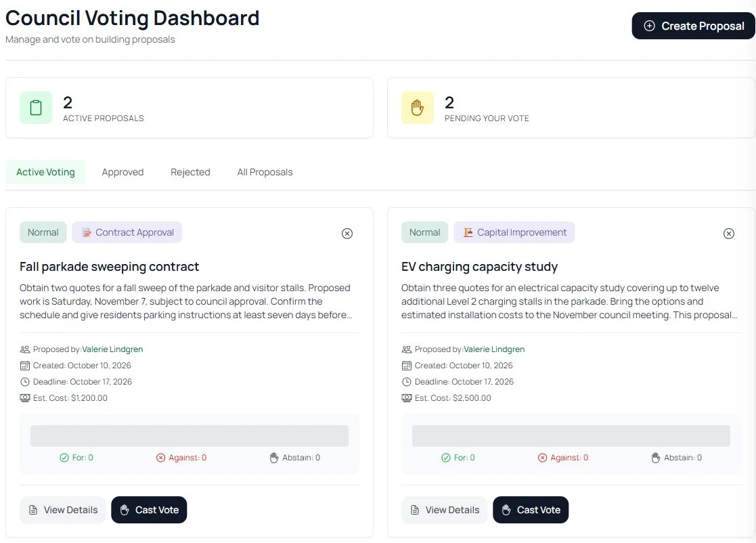
Task: Click the ACTIVE PROPOSALS count label
Action: [104, 118]
